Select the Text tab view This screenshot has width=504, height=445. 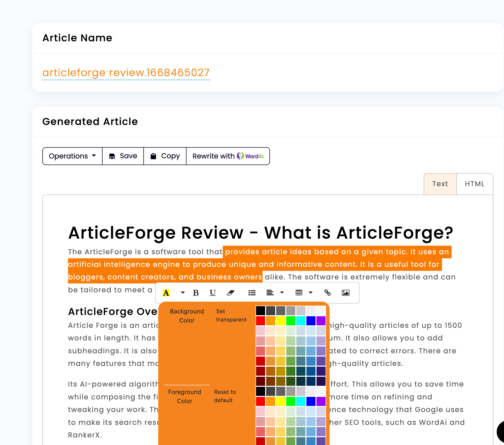(x=439, y=184)
